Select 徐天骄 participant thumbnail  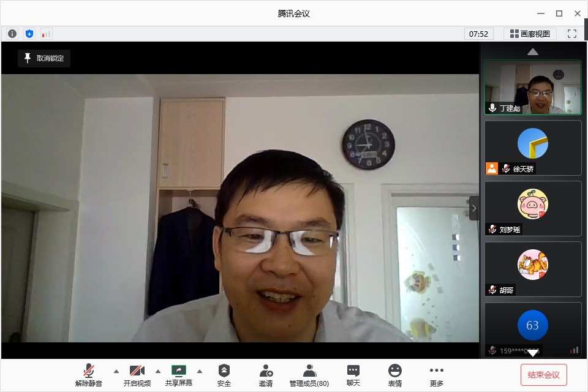click(x=532, y=148)
